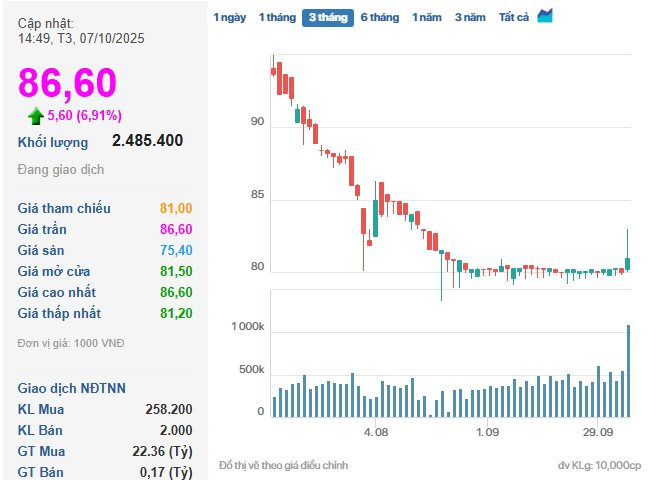
Task: Select the 1 ngày time range tab
Action: (x=228, y=17)
